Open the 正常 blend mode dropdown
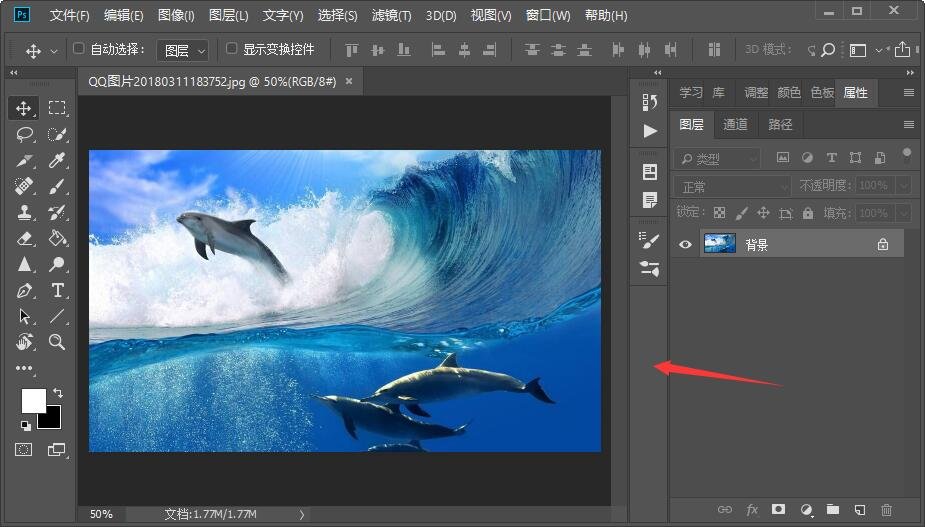 pos(732,186)
